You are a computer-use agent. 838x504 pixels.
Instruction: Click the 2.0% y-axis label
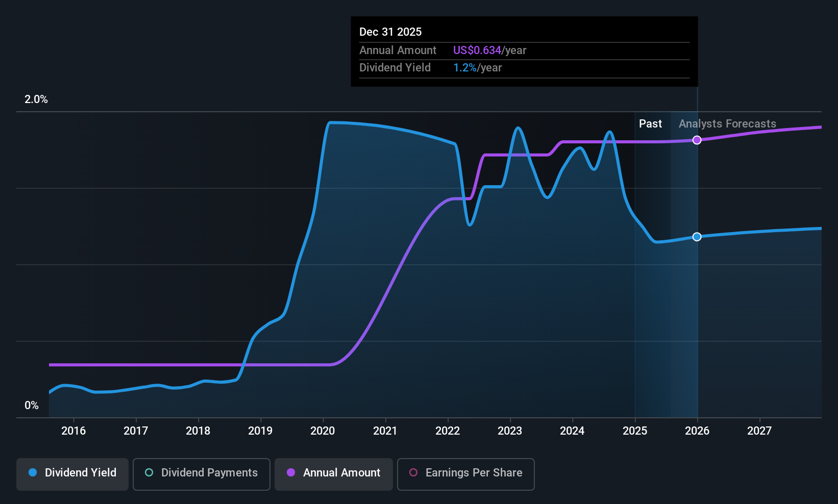(36, 99)
